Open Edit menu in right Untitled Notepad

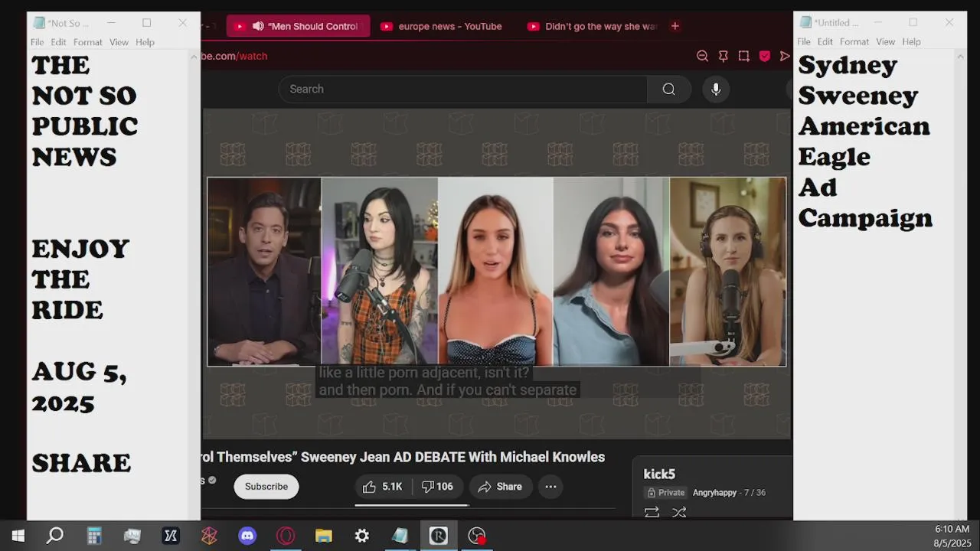pos(825,41)
